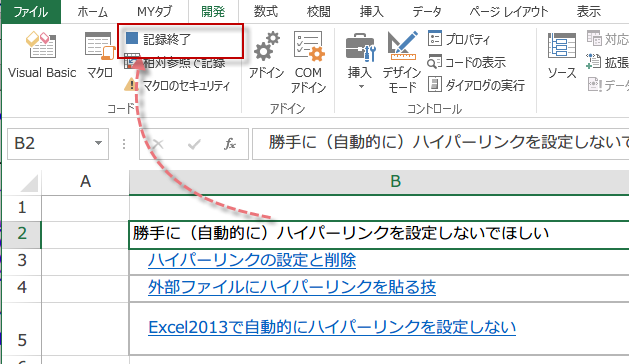Image resolution: width=629 pixels, height=364 pixels.
Task: Select row 5 header
Action: pyautogui.click(x=22, y=328)
